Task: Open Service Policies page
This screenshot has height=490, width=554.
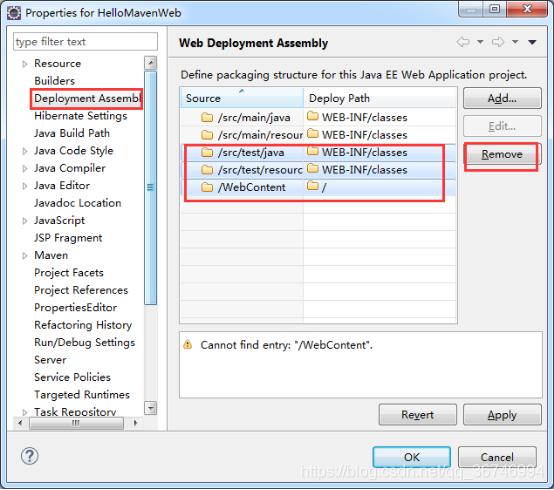Action: [x=72, y=377]
